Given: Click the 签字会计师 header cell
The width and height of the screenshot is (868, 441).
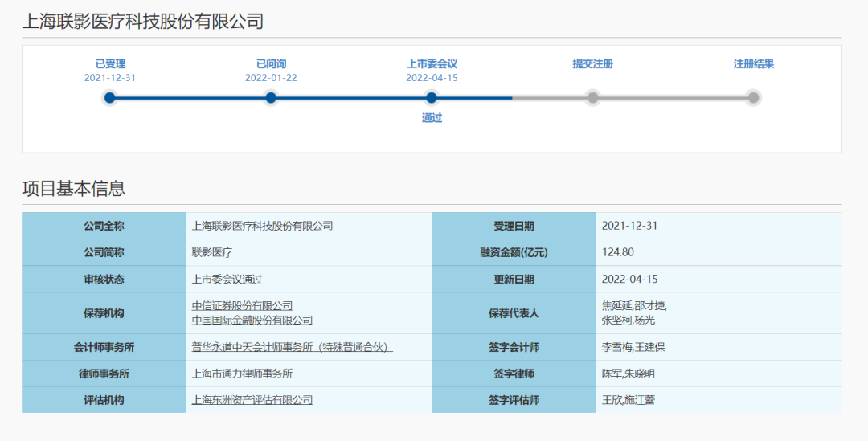Looking at the screenshot, I should tap(514, 347).
